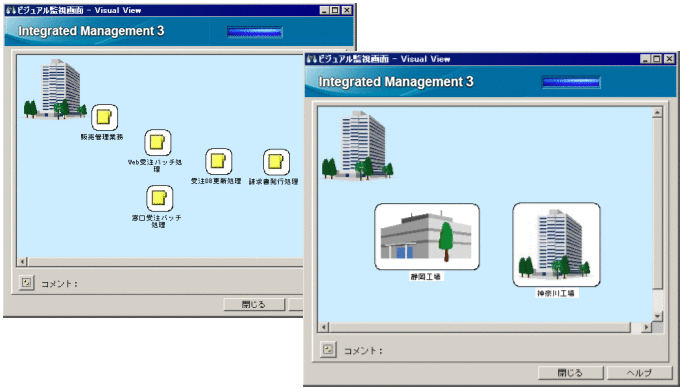Click scroll-left arrow in front window
683x389 pixels.
(x=324, y=327)
